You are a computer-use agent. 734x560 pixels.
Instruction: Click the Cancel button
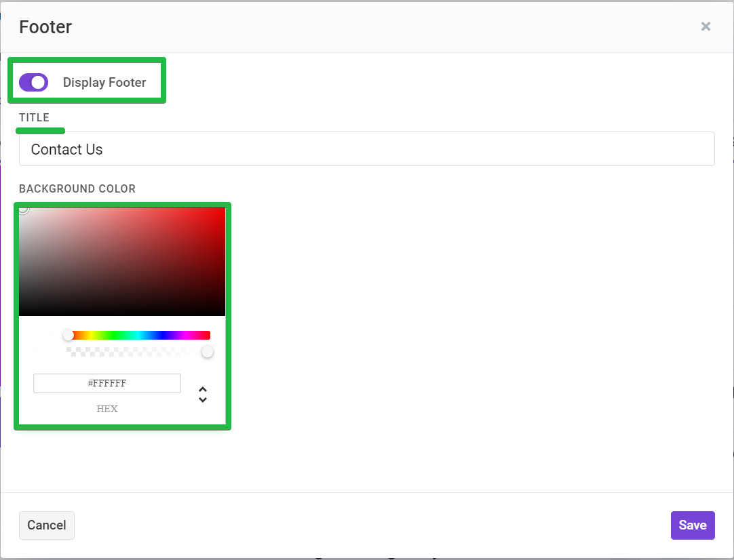tap(46, 525)
